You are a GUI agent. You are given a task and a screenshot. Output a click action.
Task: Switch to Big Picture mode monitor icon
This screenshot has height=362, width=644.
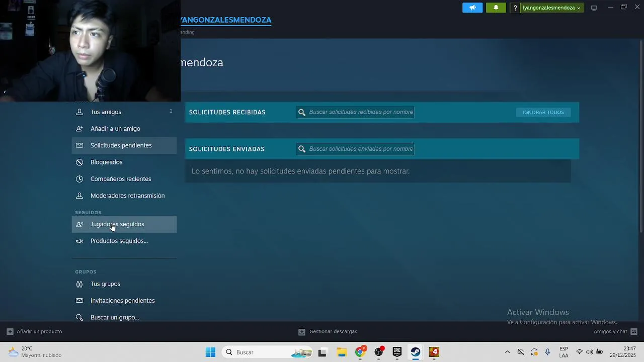click(x=594, y=8)
